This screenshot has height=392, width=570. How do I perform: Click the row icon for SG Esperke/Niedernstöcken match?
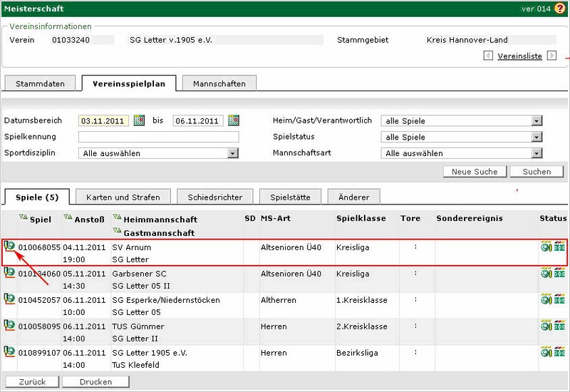pos(9,299)
